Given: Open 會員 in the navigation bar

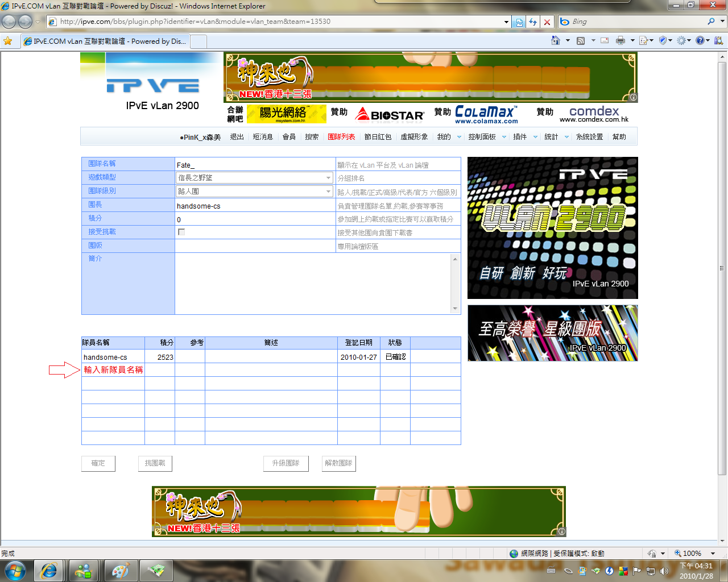Looking at the screenshot, I should pos(289,137).
